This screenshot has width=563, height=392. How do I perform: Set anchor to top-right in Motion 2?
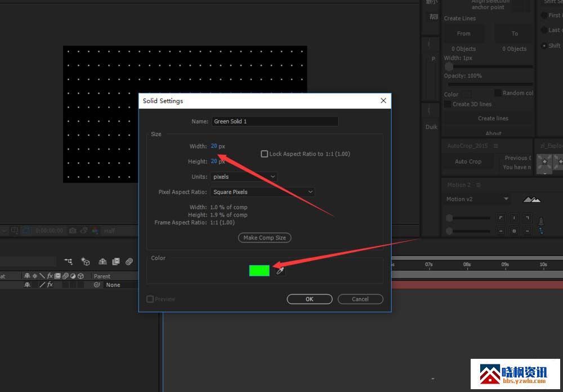click(x=527, y=218)
